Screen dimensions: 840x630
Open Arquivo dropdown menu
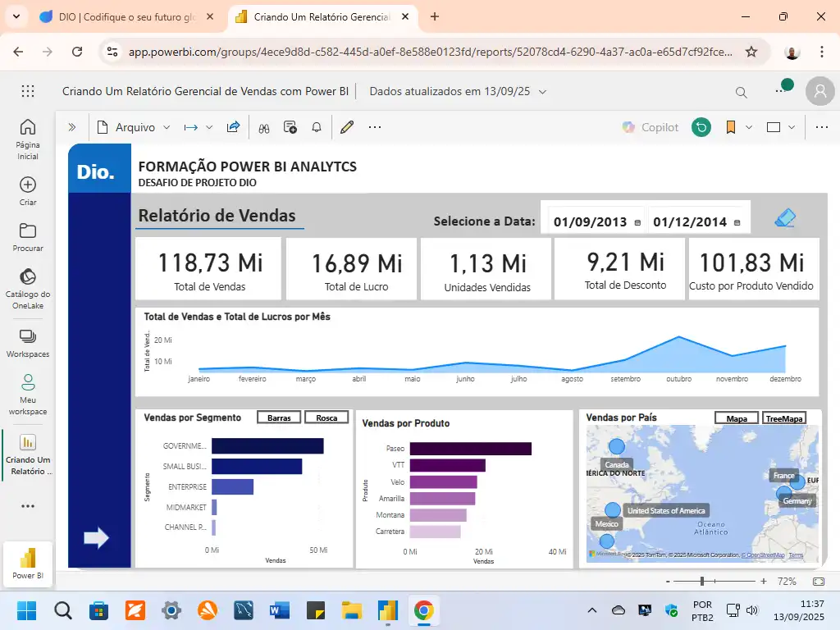click(134, 127)
